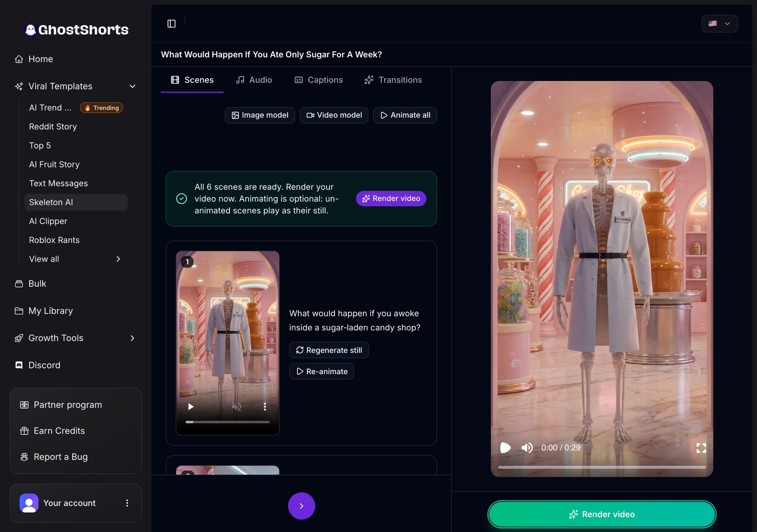Screen dimensions: 757x532
Task: Switch to the Transitions tab
Action: 393,80
